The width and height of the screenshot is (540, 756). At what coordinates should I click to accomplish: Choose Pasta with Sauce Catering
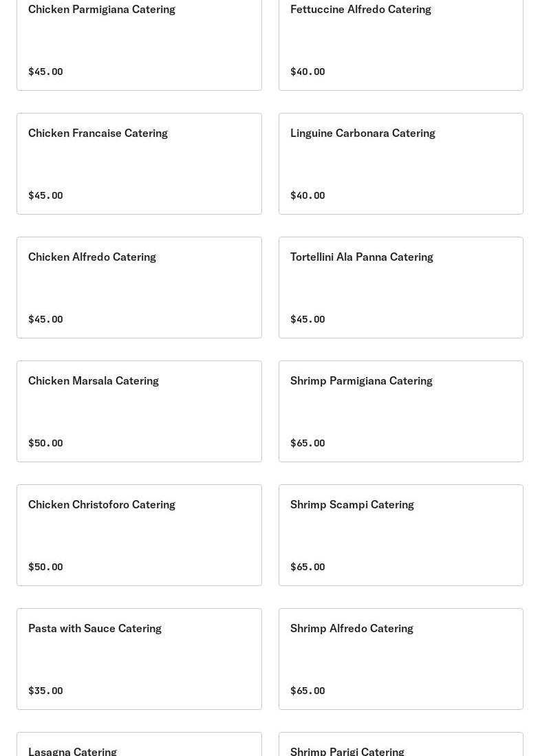tap(139, 658)
